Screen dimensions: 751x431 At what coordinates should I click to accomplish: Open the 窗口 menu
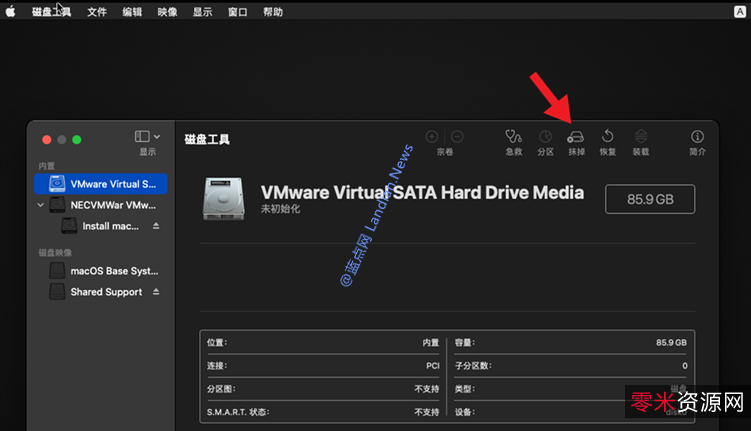pyautogui.click(x=238, y=12)
